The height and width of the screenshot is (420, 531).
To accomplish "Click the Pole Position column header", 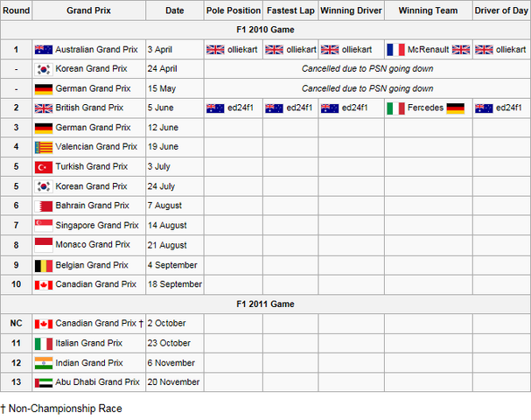I will (x=234, y=10).
